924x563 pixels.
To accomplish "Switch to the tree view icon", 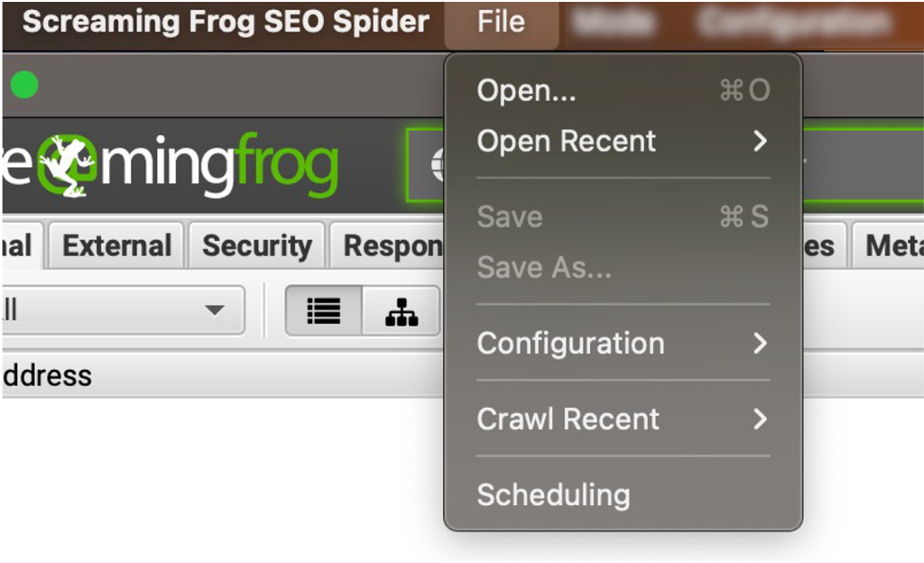I will point(402,311).
